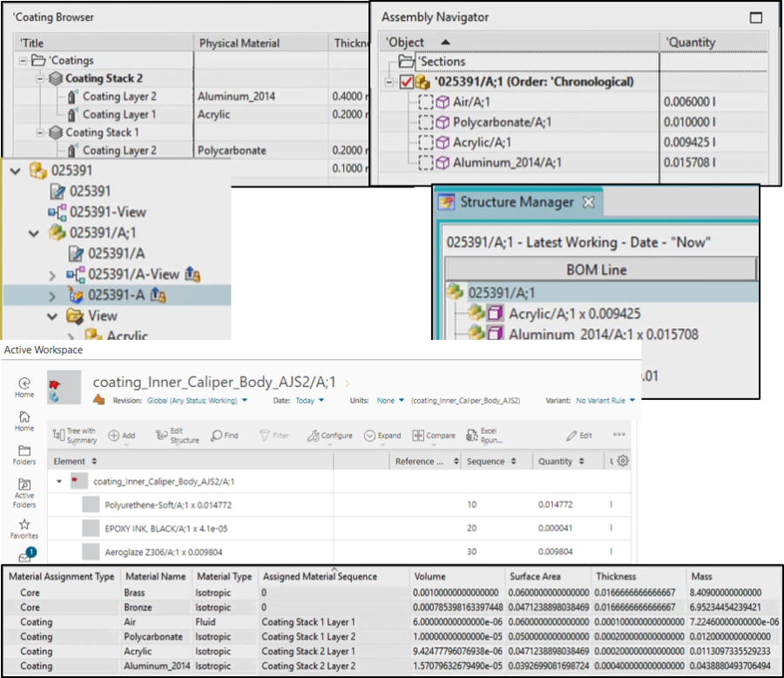
Task: Check the Air/A;1 component box
Action: coord(426,102)
